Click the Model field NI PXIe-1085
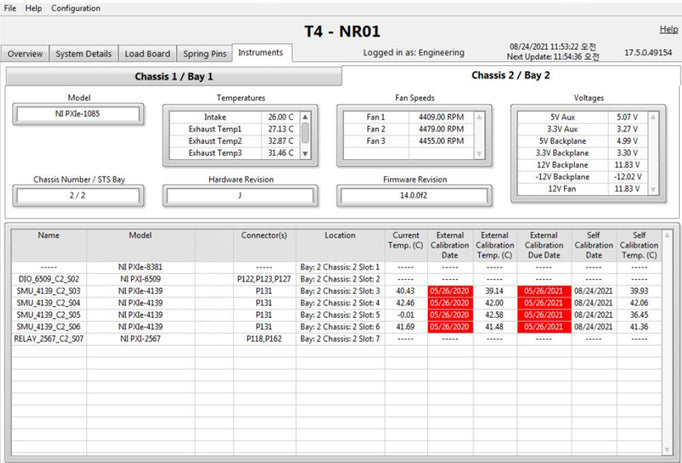Image resolution: width=682 pixels, height=463 pixels. coord(78,114)
